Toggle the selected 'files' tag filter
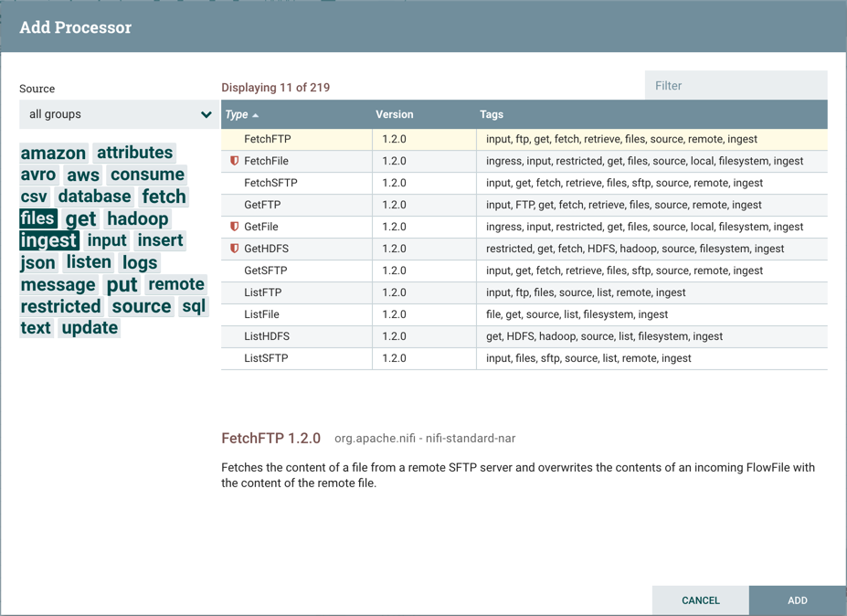 37,218
